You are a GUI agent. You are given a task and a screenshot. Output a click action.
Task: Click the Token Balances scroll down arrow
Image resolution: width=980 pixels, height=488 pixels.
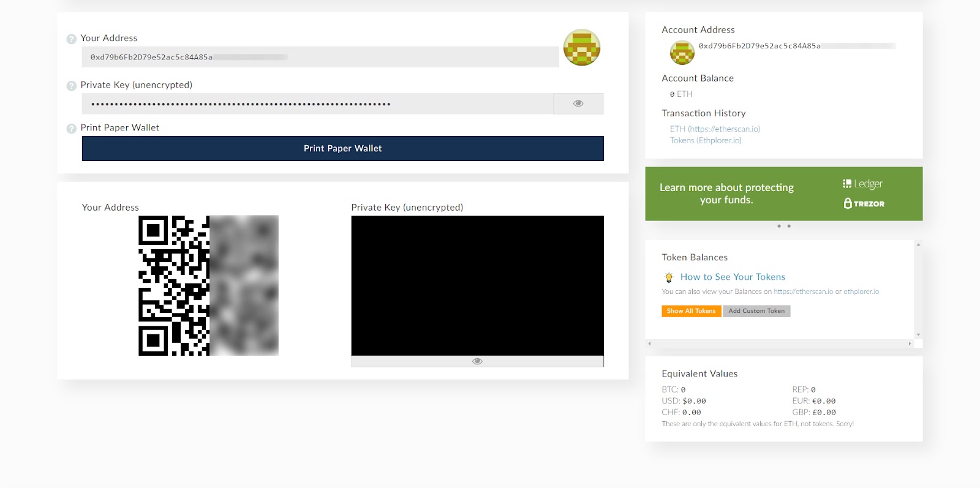[x=918, y=335]
